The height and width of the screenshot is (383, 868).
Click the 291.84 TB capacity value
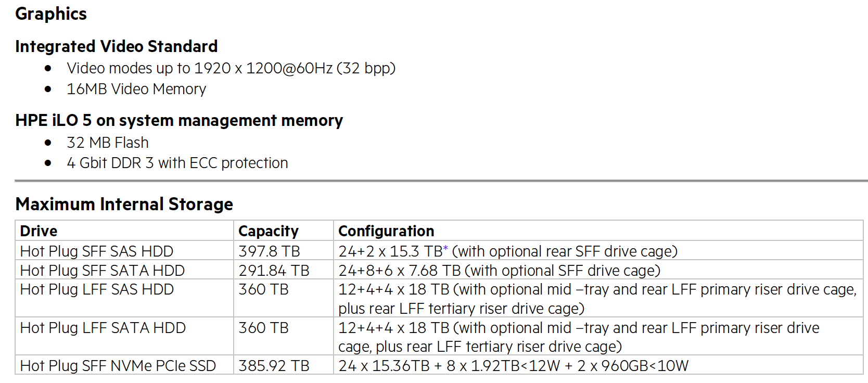point(274,271)
